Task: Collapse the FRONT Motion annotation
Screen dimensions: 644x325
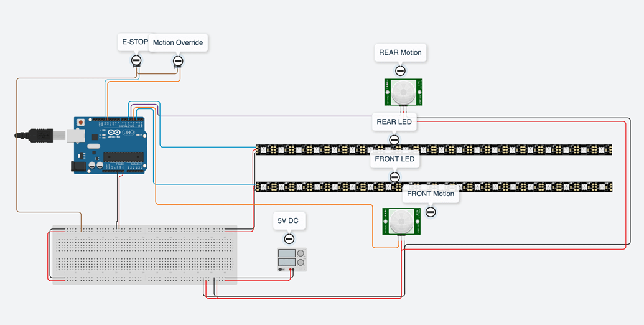Action: [x=431, y=212]
